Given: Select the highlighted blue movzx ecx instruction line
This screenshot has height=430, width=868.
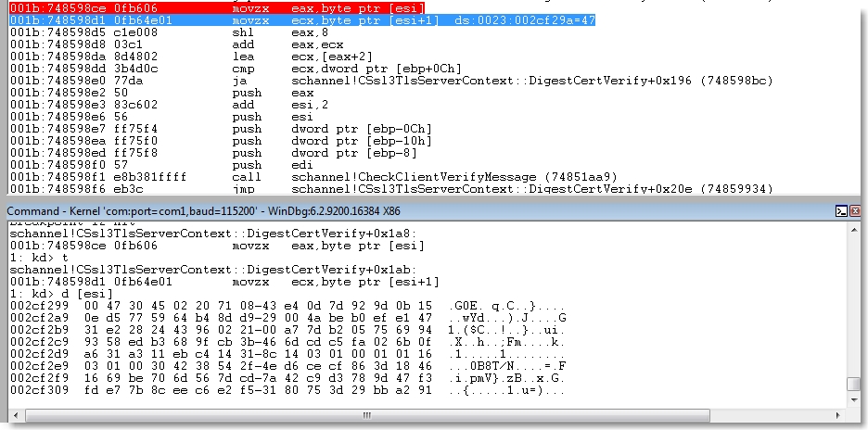Looking at the screenshot, I should coord(278,19).
